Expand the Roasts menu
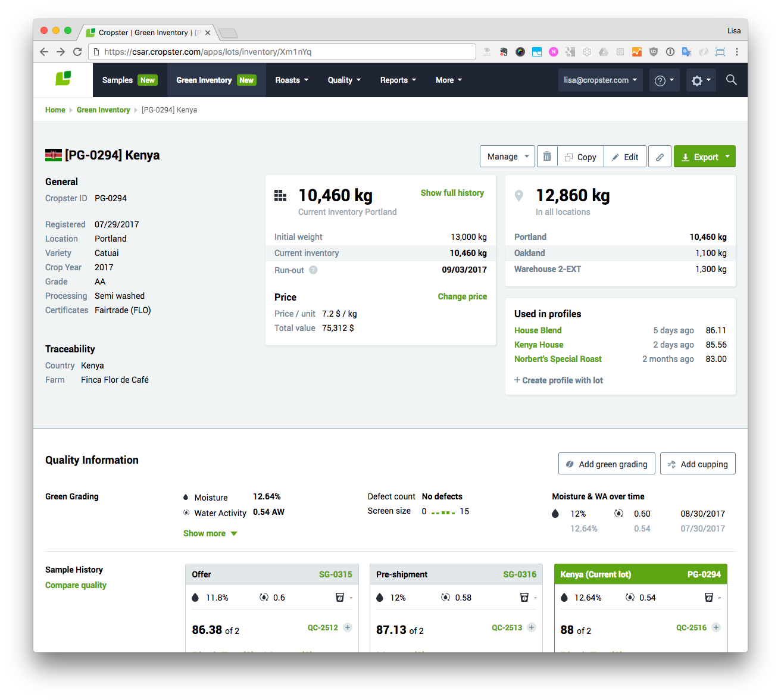Image resolution: width=781 pixels, height=700 pixels. [292, 80]
